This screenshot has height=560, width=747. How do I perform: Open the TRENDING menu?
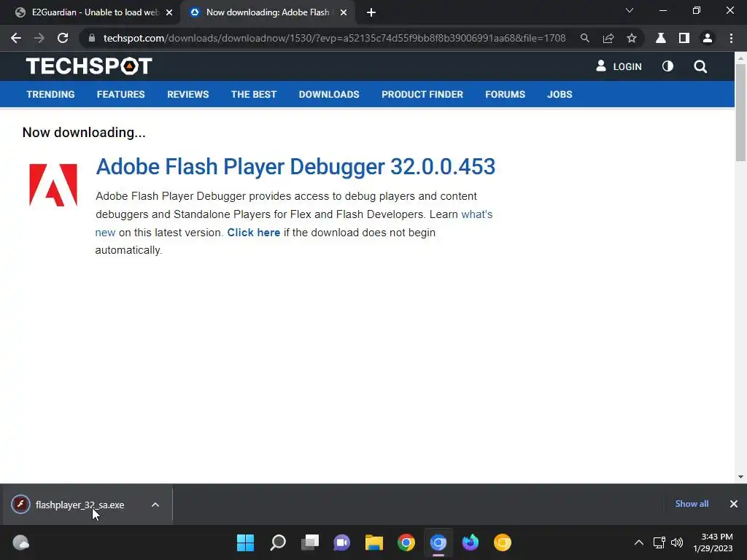[50, 94]
